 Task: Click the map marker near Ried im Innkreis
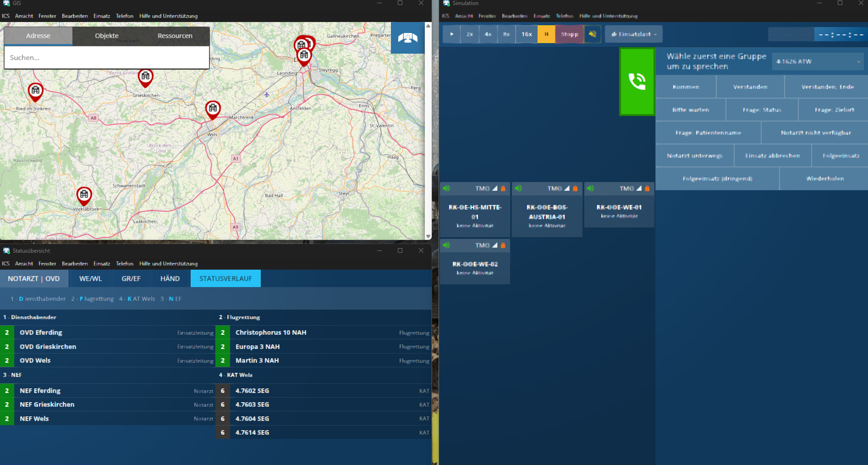(x=35, y=91)
